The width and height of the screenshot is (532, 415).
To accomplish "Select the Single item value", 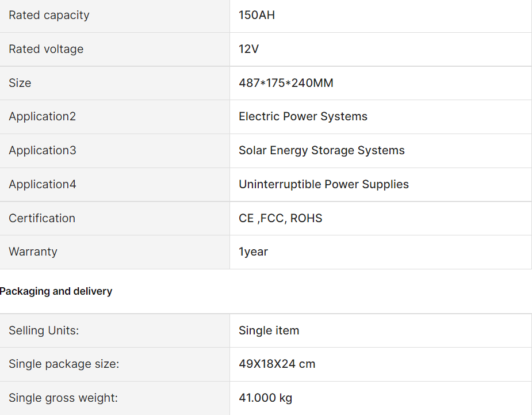I will pyautogui.click(x=269, y=331).
